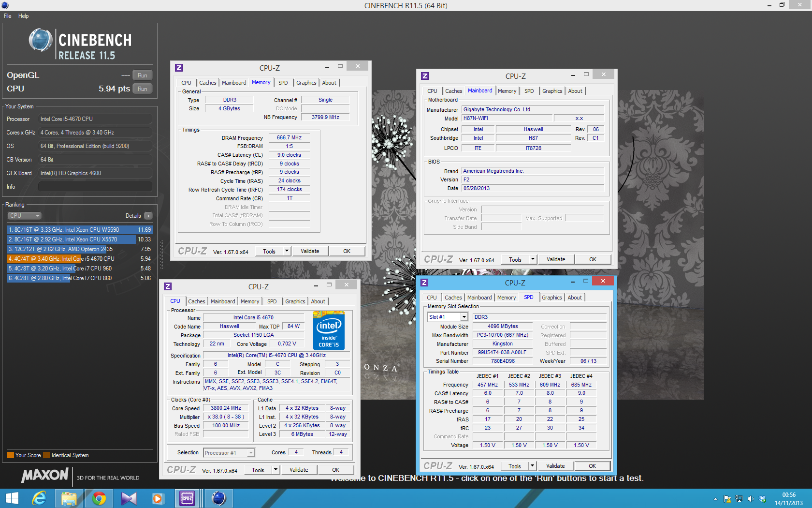Click the Cinebench title bar app icon
812x508 pixels.
(5, 5)
